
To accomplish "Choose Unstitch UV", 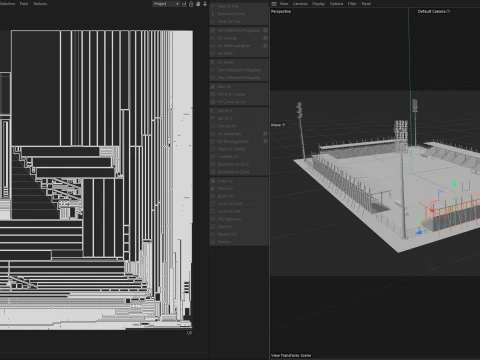I will coord(239,157).
